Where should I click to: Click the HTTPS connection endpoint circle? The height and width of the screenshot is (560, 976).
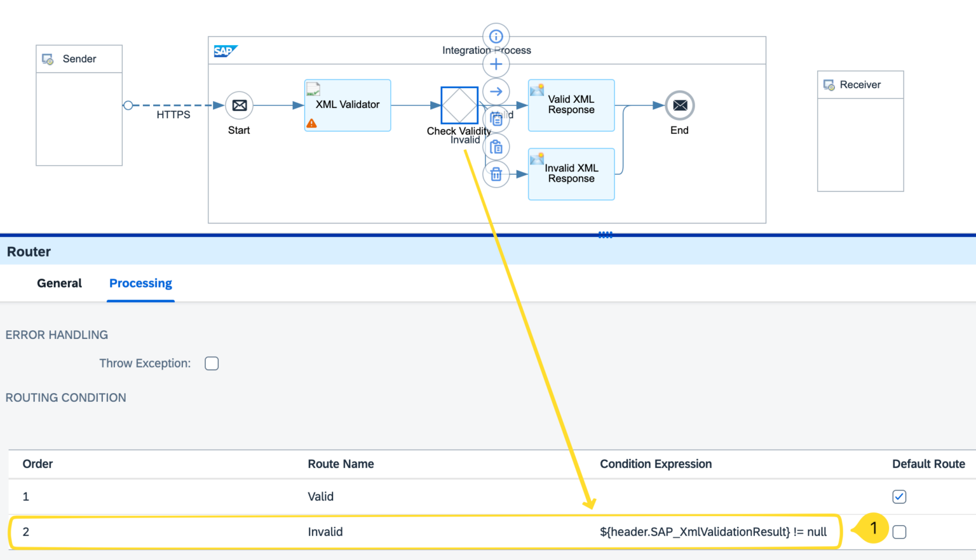(129, 105)
